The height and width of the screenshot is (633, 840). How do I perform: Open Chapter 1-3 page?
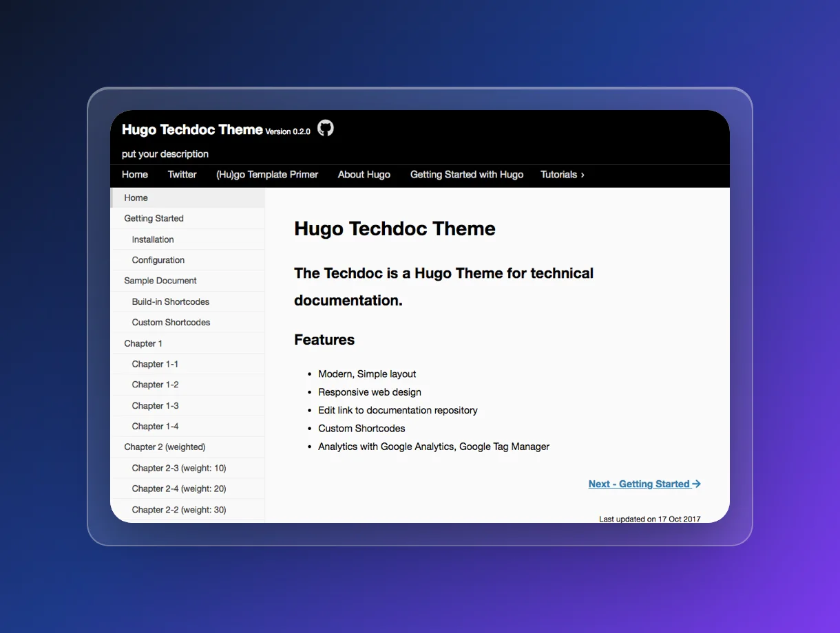click(187, 405)
